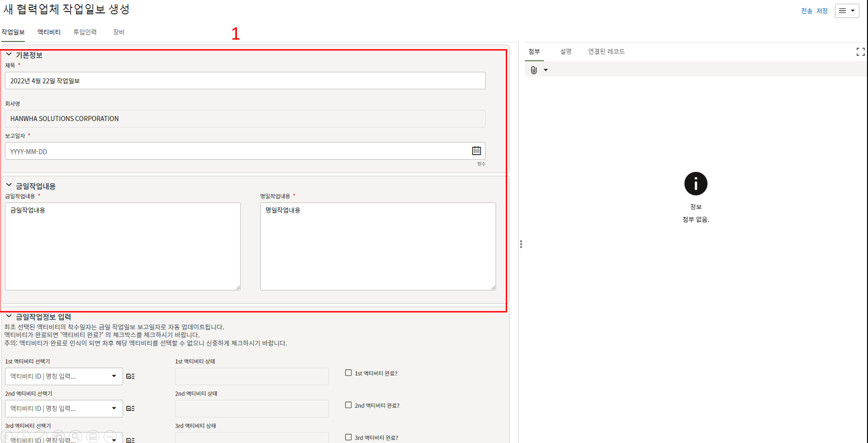Collapse the 기본정보 section
868x443 pixels.
9,55
